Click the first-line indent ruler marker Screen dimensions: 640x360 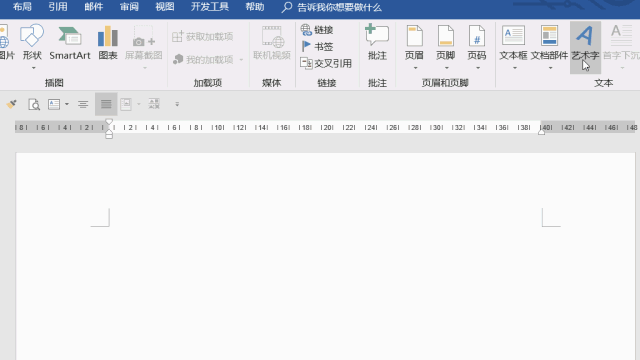click(109, 122)
